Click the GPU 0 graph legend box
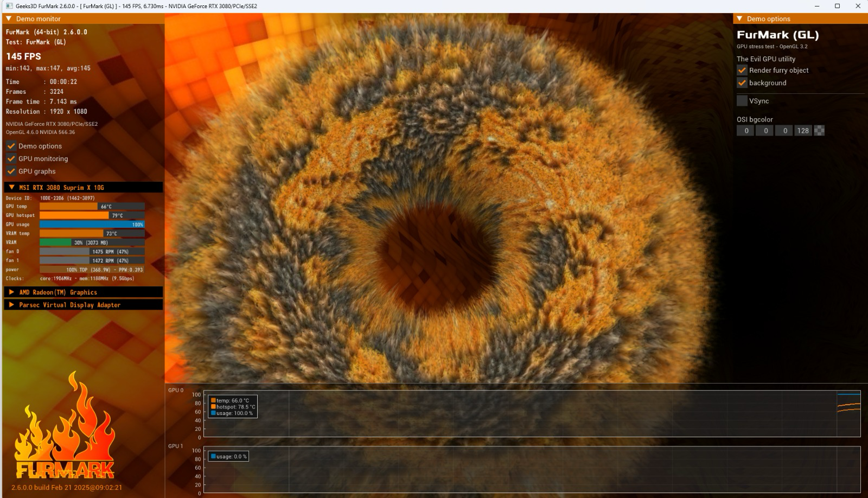The height and width of the screenshot is (498, 868). click(233, 407)
